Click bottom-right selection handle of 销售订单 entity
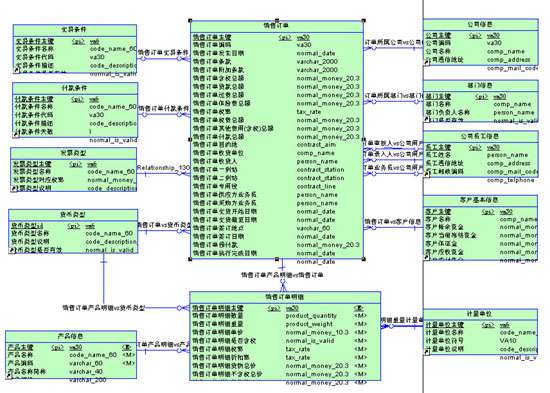 pyautogui.click(x=363, y=259)
